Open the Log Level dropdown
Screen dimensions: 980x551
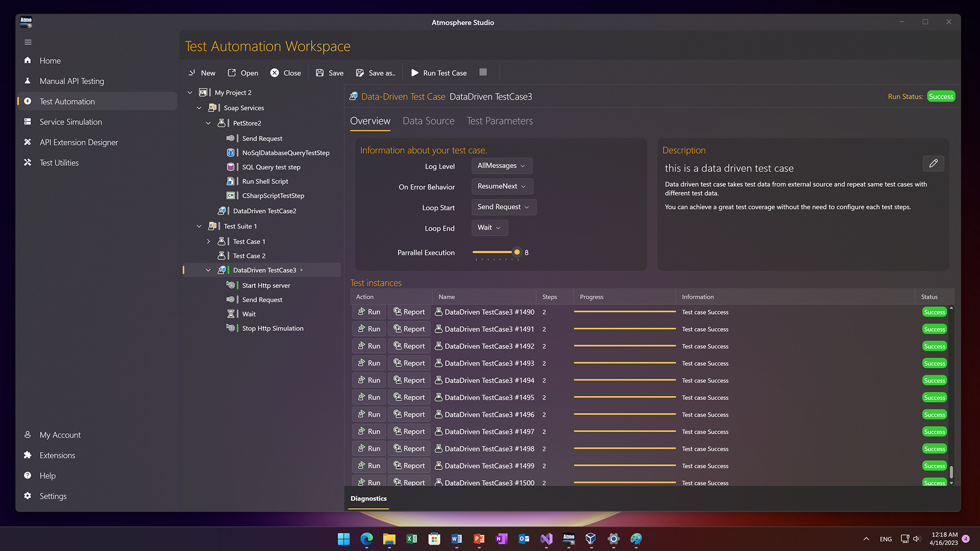501,166
